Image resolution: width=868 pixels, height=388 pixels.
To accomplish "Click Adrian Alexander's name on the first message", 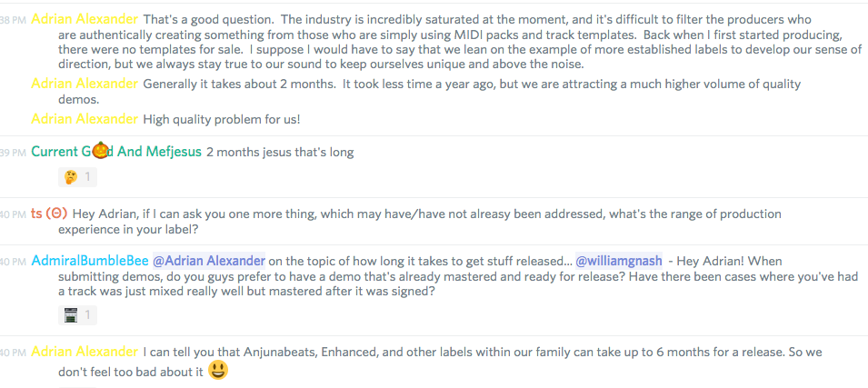I will 85,19.
